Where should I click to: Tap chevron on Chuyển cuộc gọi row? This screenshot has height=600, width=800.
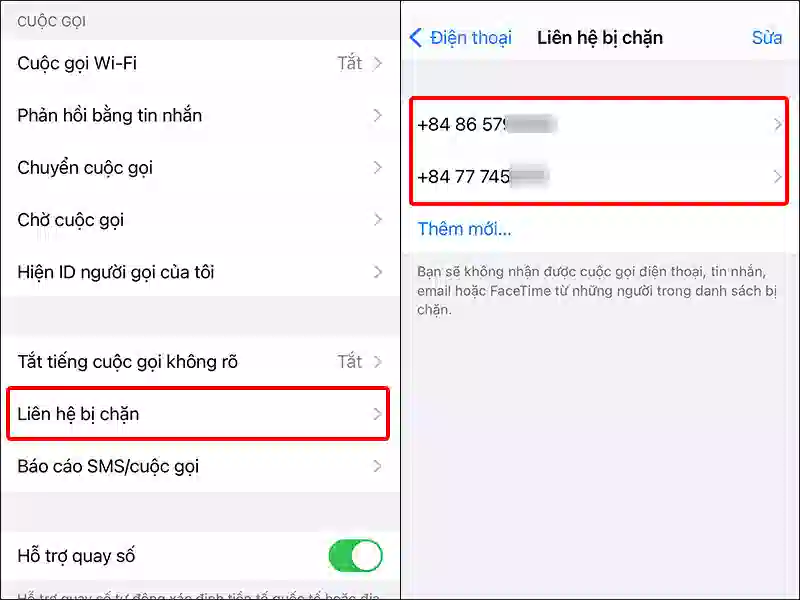tap(378, 167)
